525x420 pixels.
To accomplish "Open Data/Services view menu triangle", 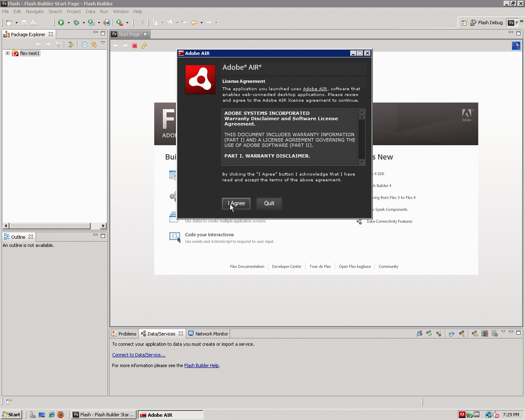I will coord(503,331).
